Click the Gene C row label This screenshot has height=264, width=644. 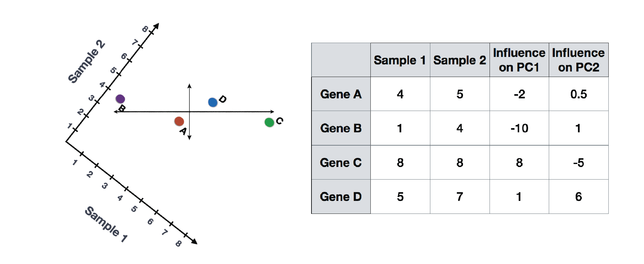pos(341,162)
